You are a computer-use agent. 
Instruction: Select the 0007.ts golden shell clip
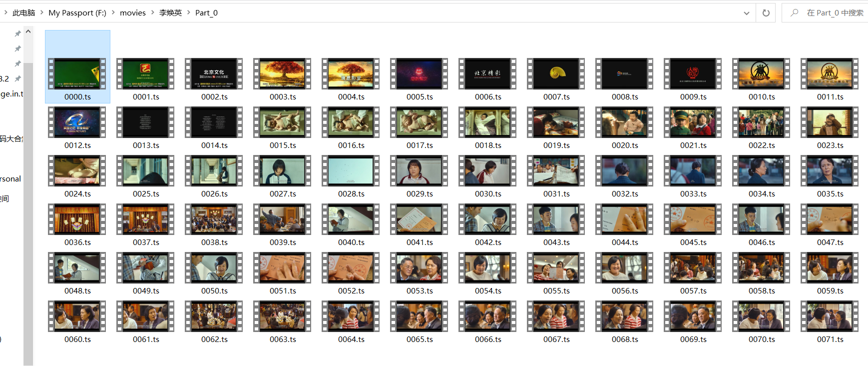coord(556,73)
